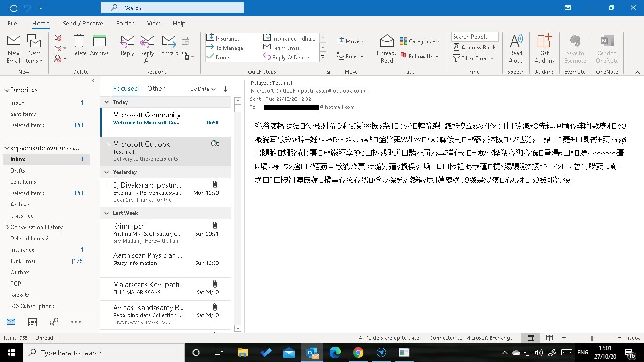The image size is (644, 362).
Task: Click the Reply icon
Action: click(127, 45)
